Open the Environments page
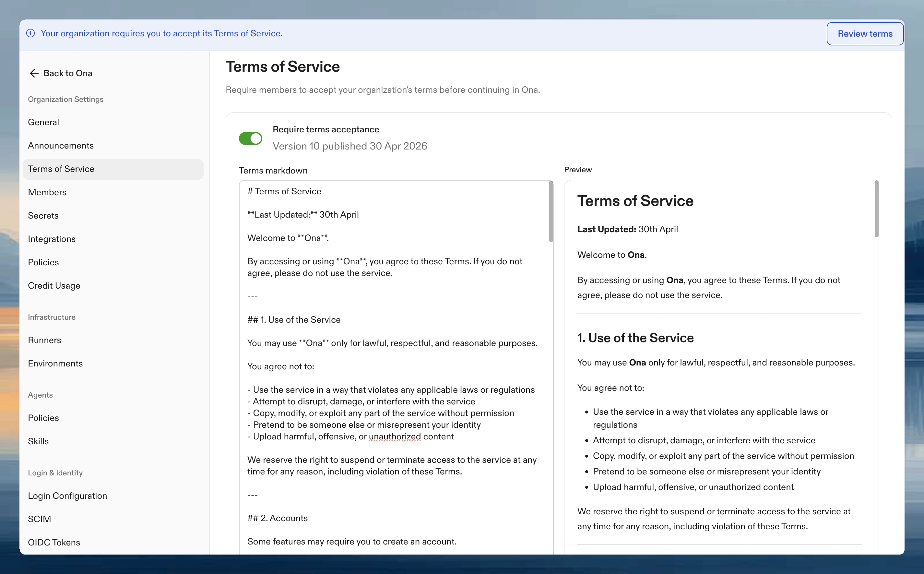Screen dimensions: 924x574 pyautogui.click(x=55, y=363)
